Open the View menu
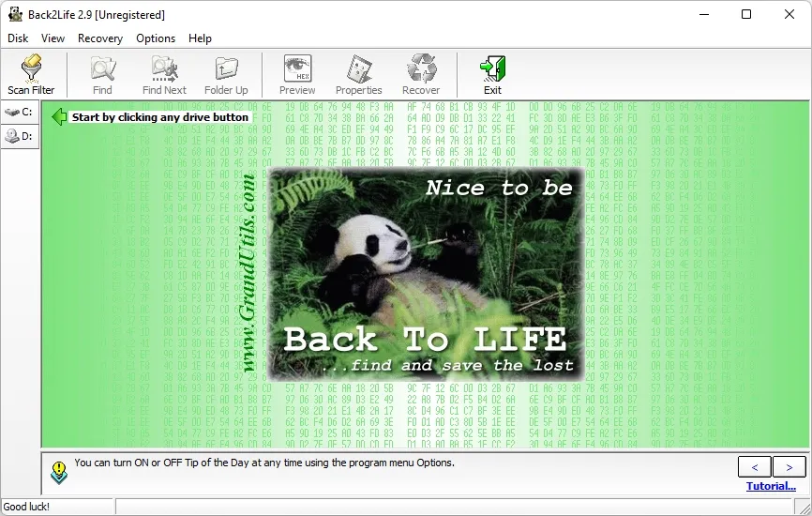 (x=53, y=38)
